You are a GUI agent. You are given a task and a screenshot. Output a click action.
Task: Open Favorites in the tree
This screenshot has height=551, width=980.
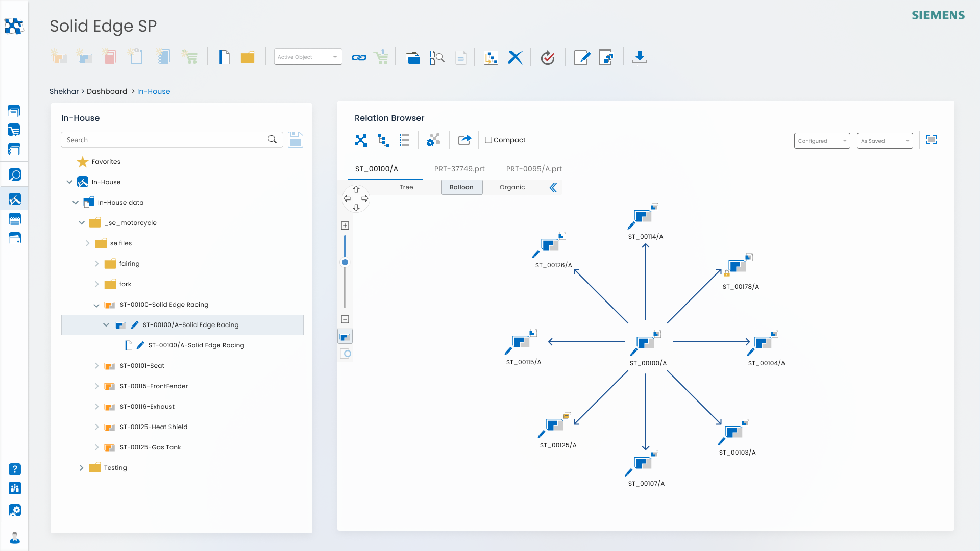click(106, 162)
